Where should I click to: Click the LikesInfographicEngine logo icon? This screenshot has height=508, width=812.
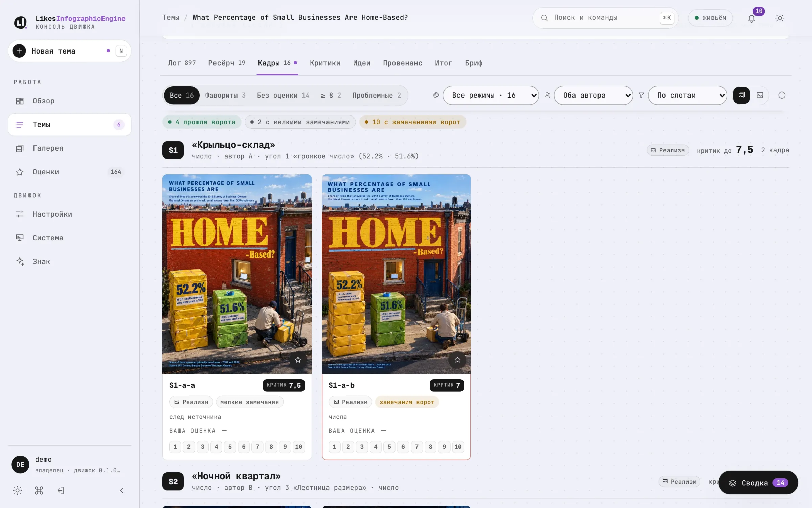click(21, 22)
